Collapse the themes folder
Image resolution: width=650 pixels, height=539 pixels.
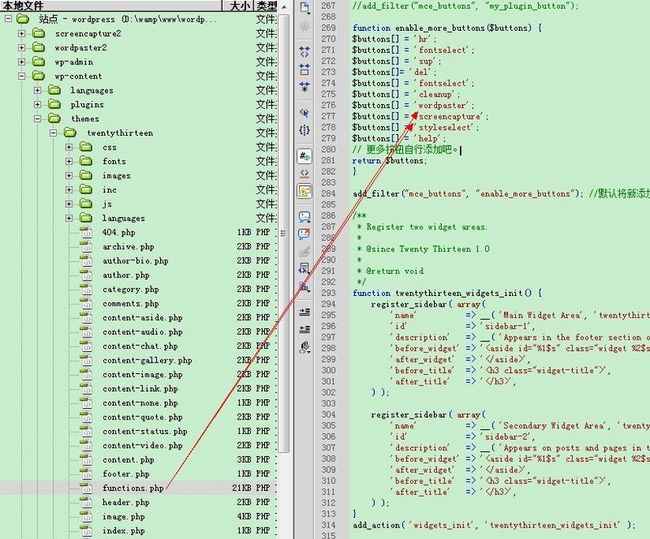37,119
